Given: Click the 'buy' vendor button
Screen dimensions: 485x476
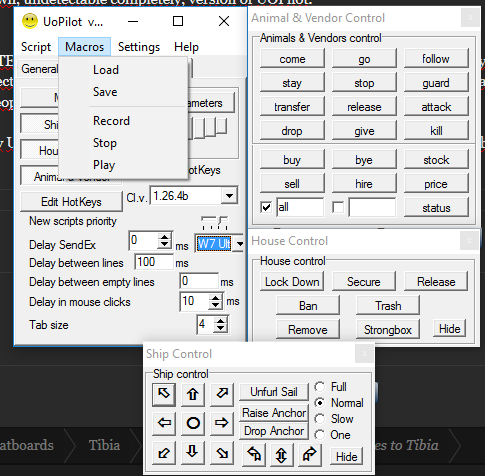Looking at the screenshot, I should coord(292,160).
